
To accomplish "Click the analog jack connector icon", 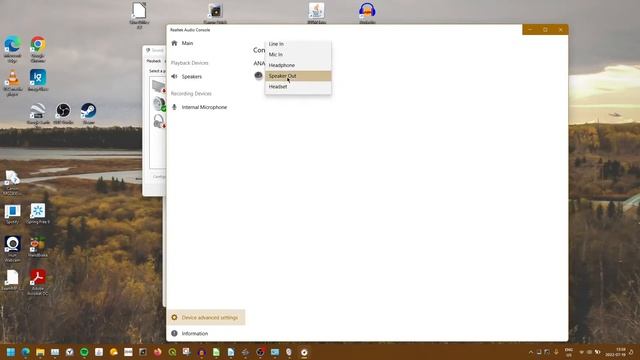I will (x=258, y=76).
